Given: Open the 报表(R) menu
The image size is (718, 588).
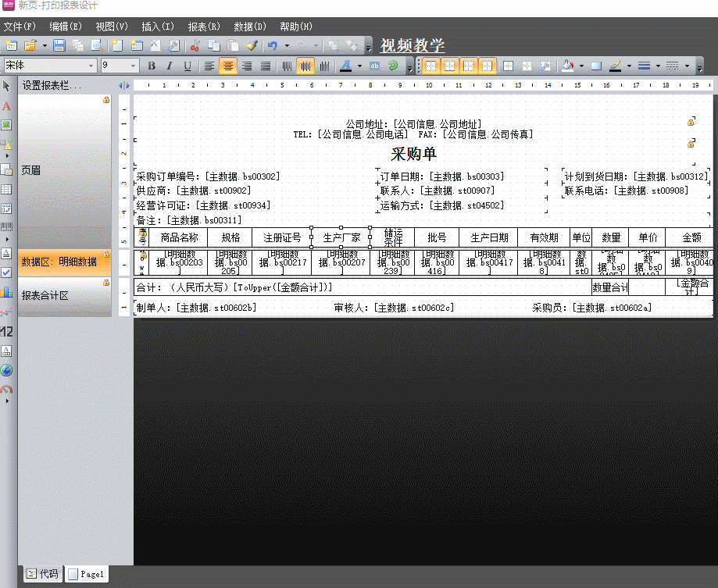Looking at the screenshot, I should point(203,27).
